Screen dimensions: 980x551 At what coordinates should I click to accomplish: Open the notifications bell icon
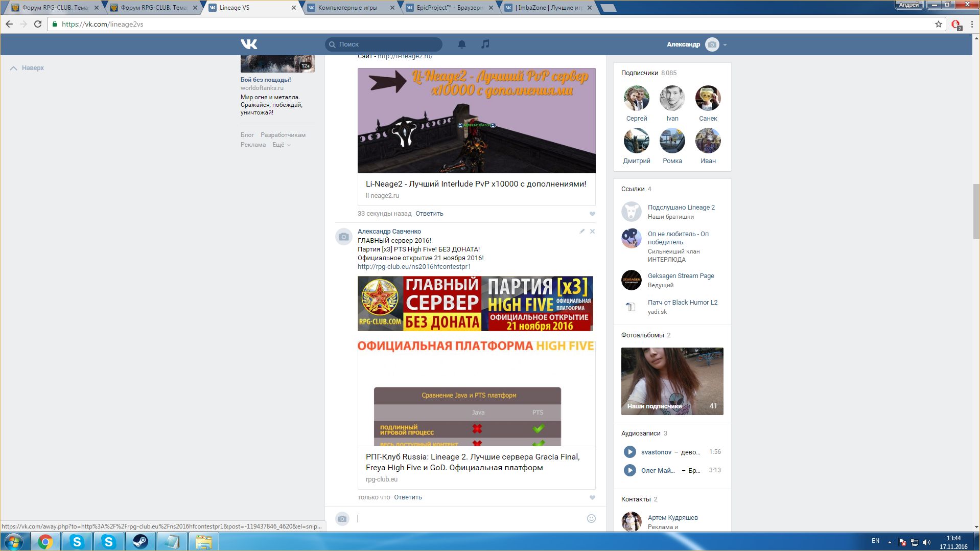click(461, 44)
